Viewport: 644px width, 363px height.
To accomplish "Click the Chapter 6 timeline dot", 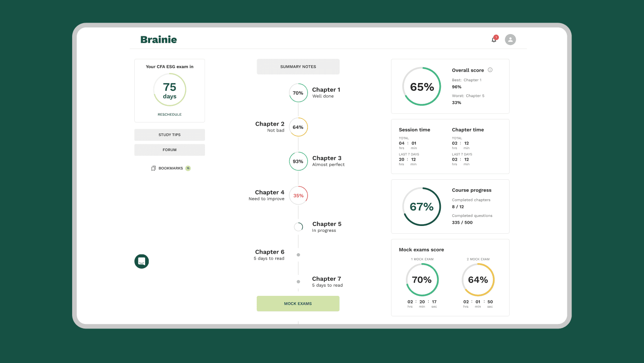I will pyautogui.click(x=298, y=255).
